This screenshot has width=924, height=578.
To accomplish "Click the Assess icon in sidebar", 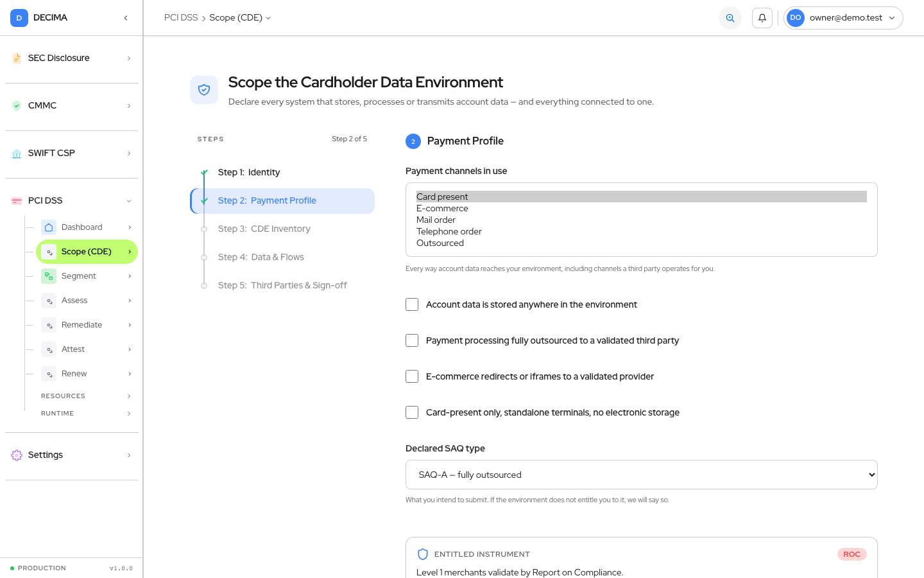I will [49, 301].
